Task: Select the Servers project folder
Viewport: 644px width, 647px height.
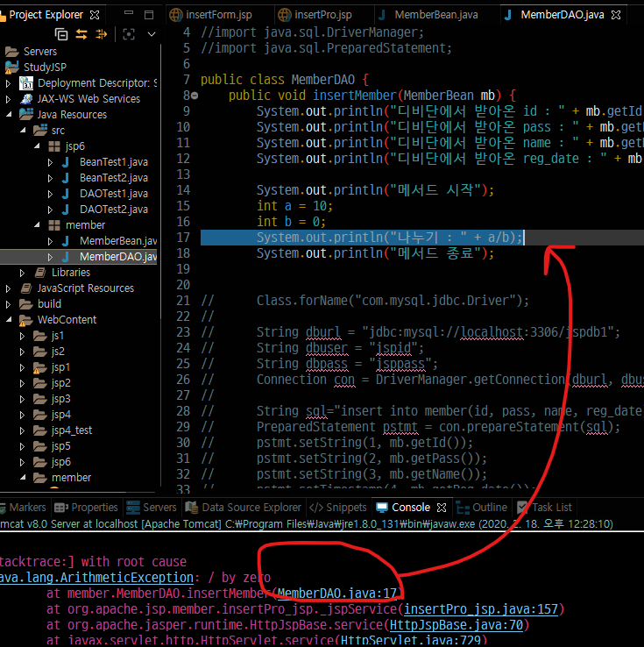Action: [x=31, y=52]
